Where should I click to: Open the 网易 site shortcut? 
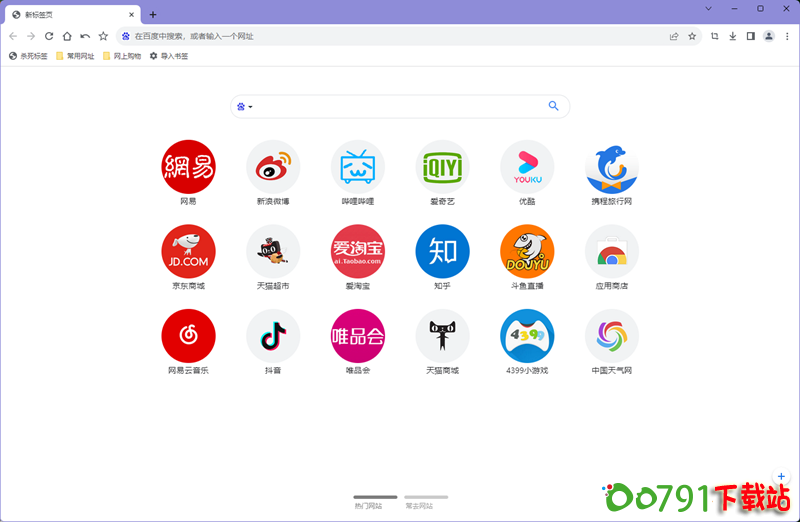[188, 167]
